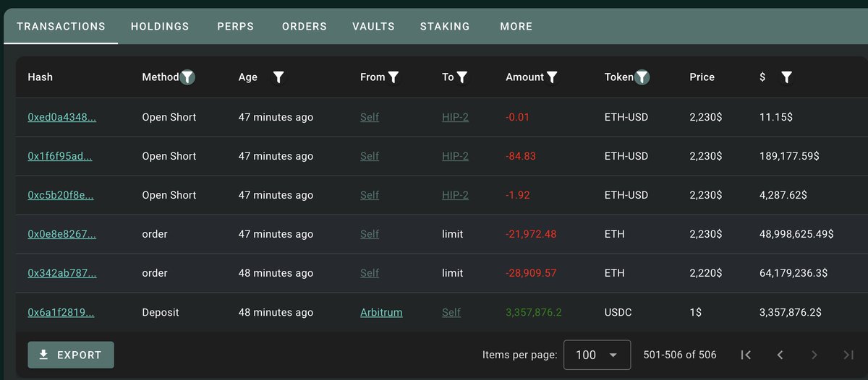Click the Arbitrum link in the Deposit row
Screen dimensions: 868x380
381,312
